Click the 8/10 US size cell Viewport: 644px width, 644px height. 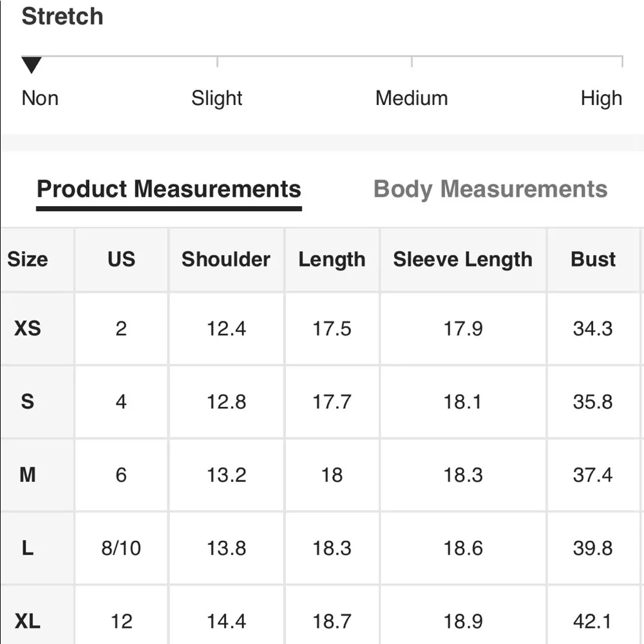coord(121,548)
